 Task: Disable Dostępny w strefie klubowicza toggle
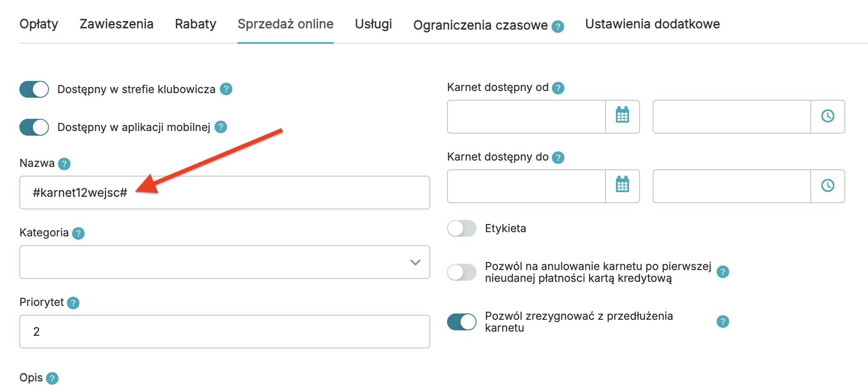click(x=34, y=89)
